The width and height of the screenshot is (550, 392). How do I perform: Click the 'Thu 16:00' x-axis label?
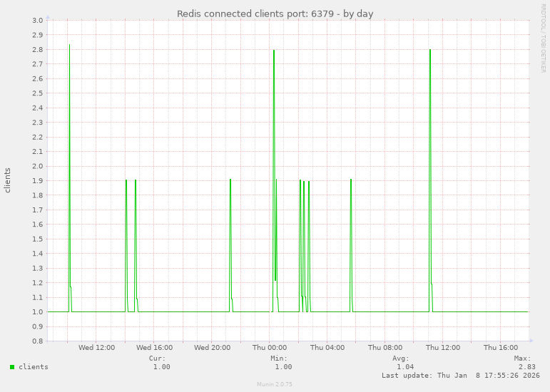[x=501, y=348]
